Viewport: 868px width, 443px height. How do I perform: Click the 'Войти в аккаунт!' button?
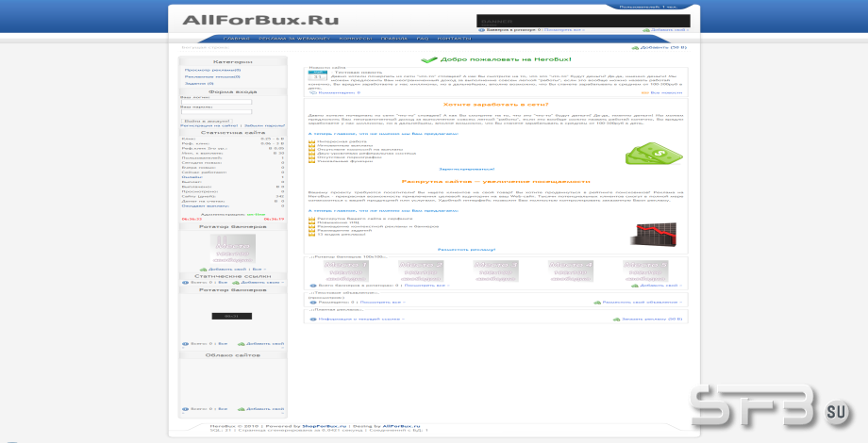click(x=207, y=121)
